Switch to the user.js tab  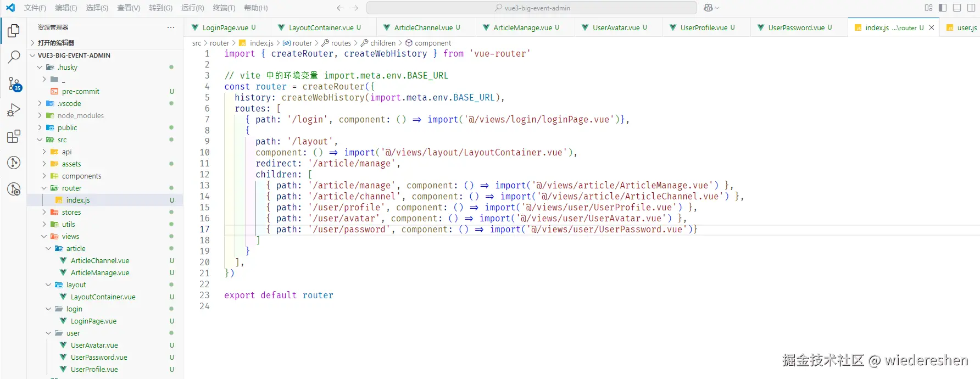click(x=961, y=27)
